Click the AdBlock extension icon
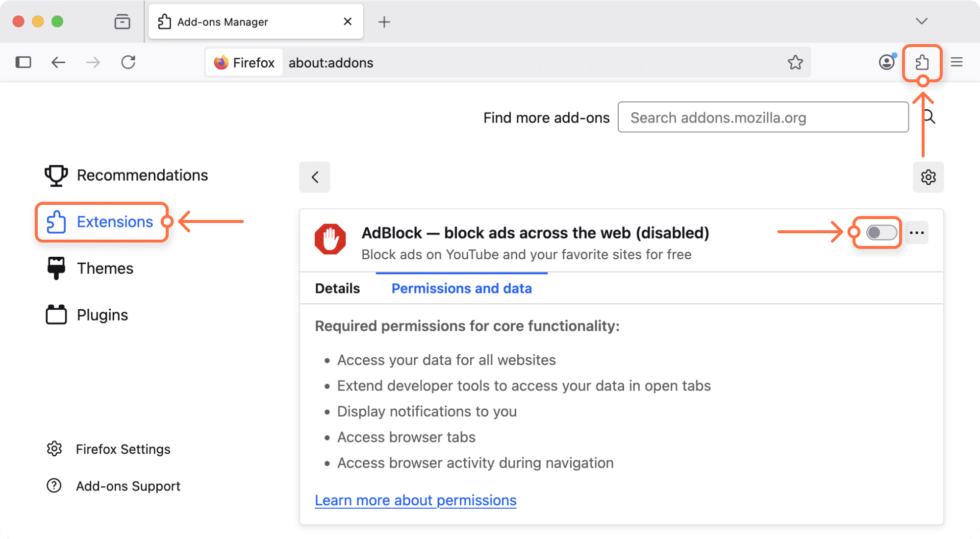Screen dimensions: 980x539 [330, 239]
